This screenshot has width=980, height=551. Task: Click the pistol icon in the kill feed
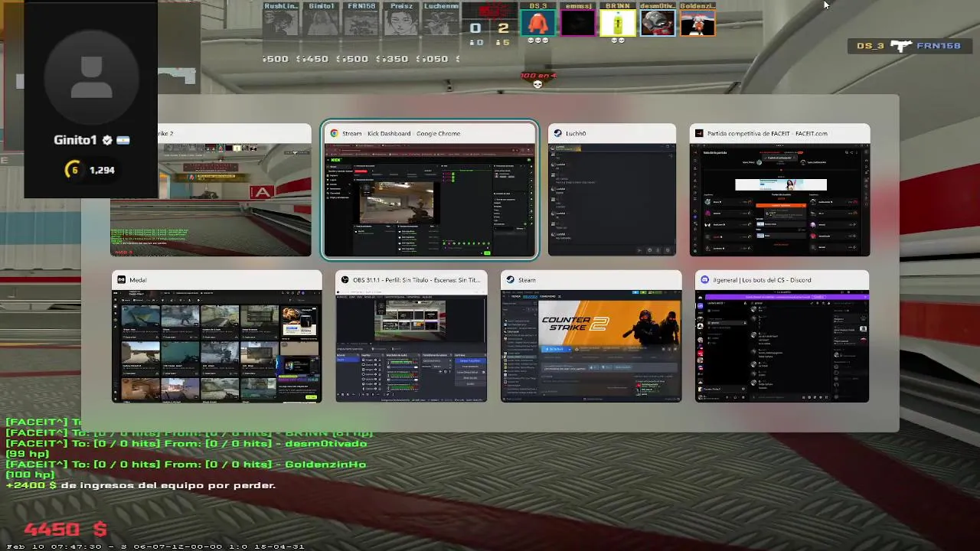900,46
